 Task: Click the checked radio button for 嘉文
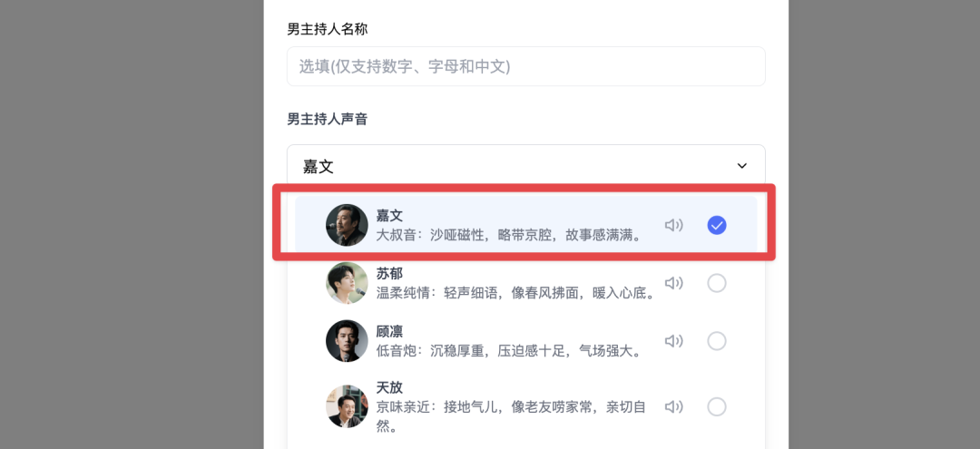[717, 225]
